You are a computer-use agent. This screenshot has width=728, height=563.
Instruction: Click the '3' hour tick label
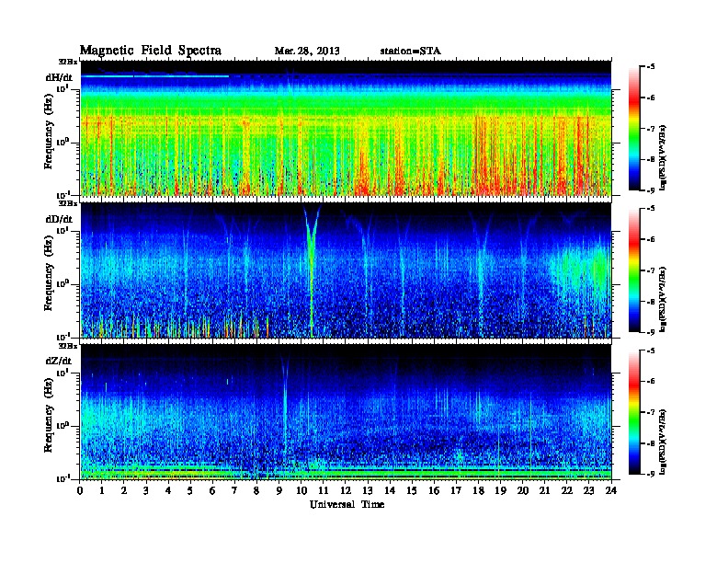click(x=146, y=490)
